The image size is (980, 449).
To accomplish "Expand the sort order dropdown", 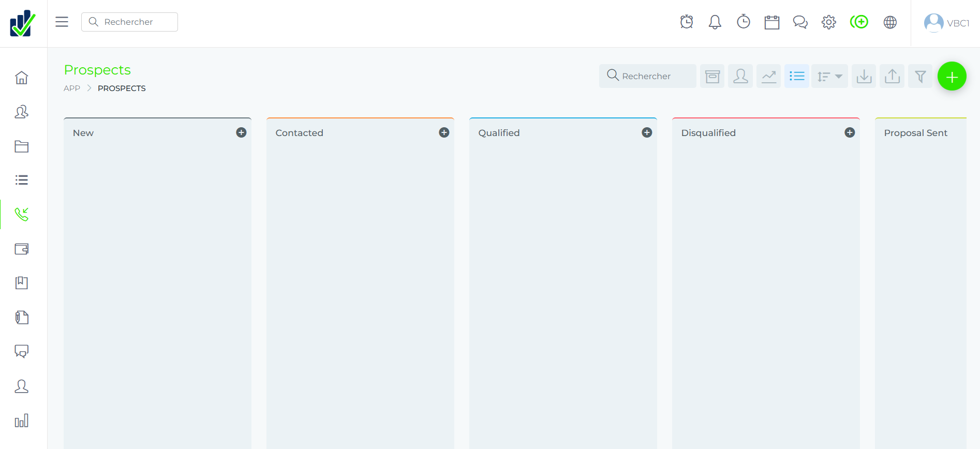I will [829, 77].
